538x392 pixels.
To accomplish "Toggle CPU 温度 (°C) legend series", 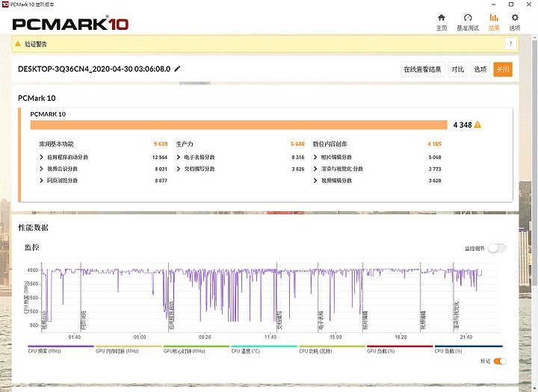I will tap(264, 349).
